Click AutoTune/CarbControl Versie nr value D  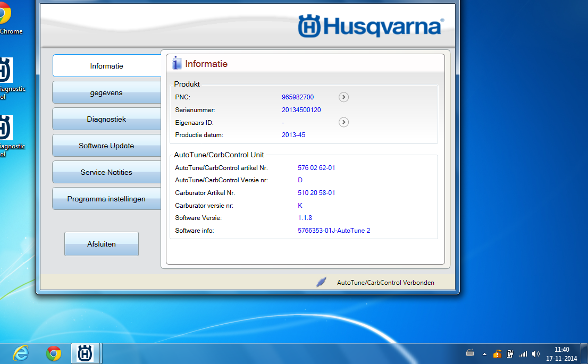pos(300,180)
